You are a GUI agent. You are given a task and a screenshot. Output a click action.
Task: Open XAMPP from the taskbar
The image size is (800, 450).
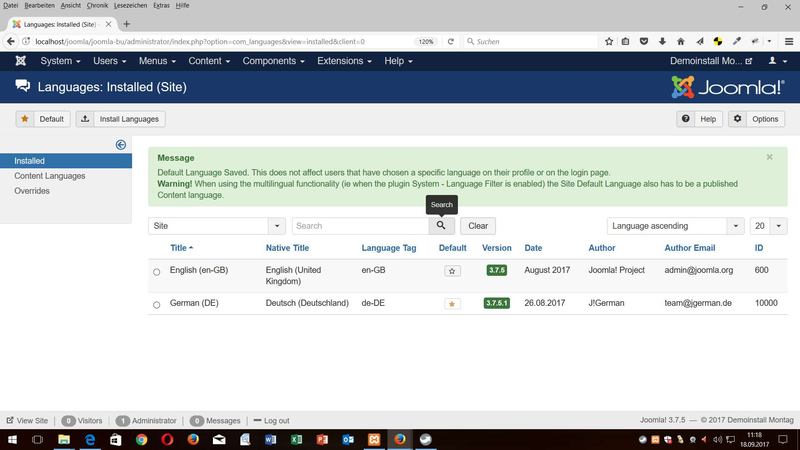click(x=374, y=439)
